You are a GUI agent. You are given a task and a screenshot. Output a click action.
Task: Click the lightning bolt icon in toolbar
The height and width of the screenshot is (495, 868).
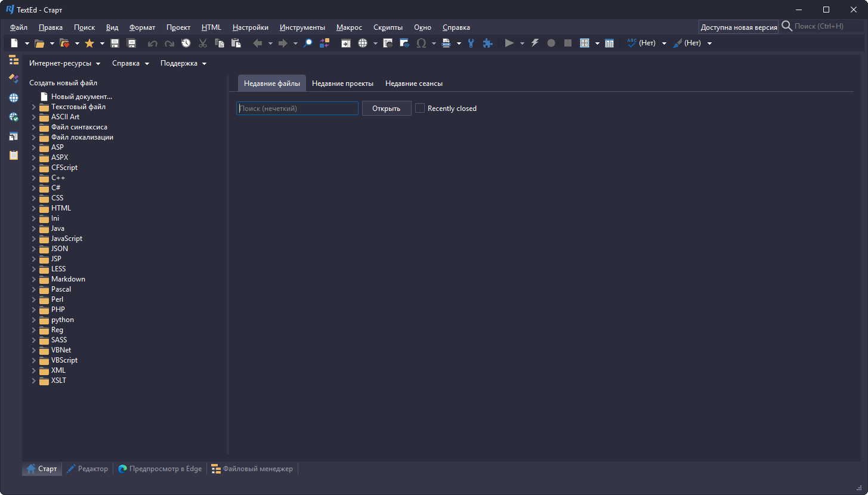point(535,44)
